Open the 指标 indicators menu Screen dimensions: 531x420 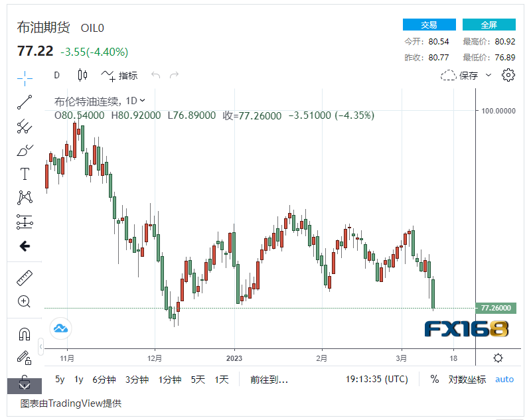click(x=119, y=76)
